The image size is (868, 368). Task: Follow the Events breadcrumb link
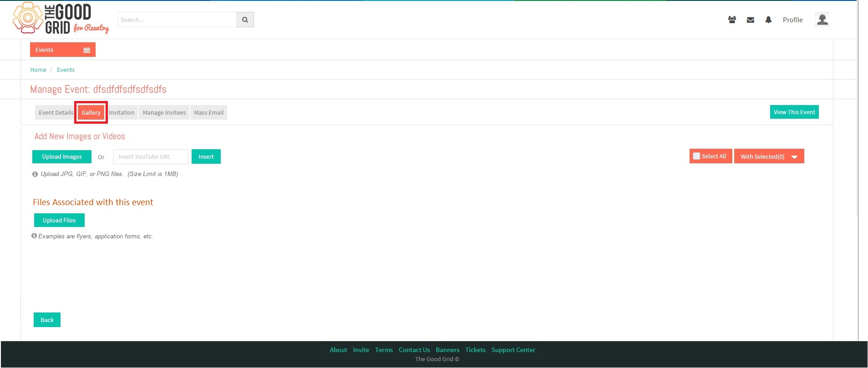pyautogui.click(x=66, y=70)
